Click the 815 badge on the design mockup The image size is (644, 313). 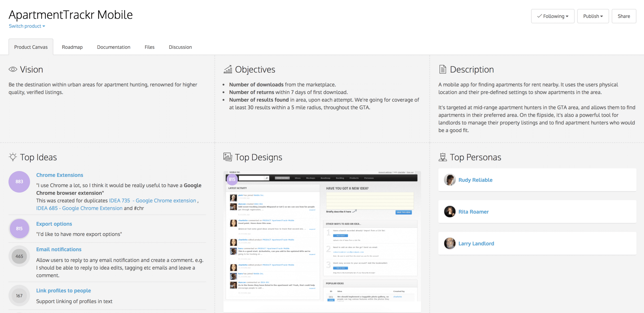[x=232, y=179]
